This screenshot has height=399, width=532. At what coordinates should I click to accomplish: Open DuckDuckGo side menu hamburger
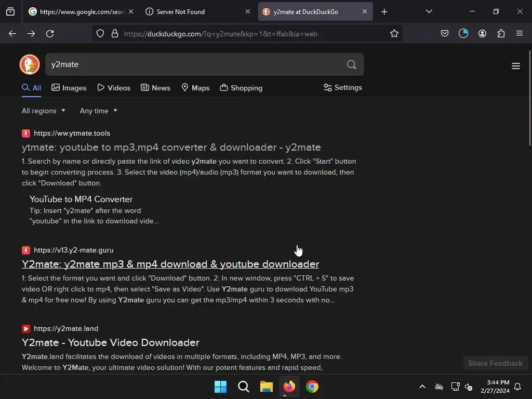(516, 66)
